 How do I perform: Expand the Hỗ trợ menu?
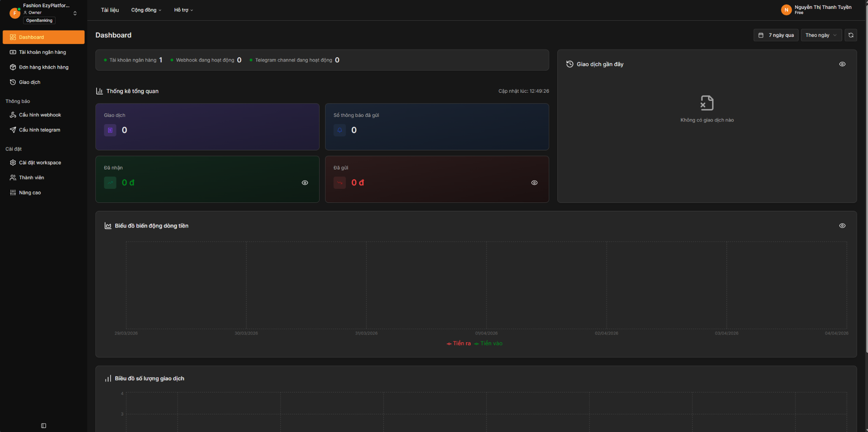(x=183, y=10)
